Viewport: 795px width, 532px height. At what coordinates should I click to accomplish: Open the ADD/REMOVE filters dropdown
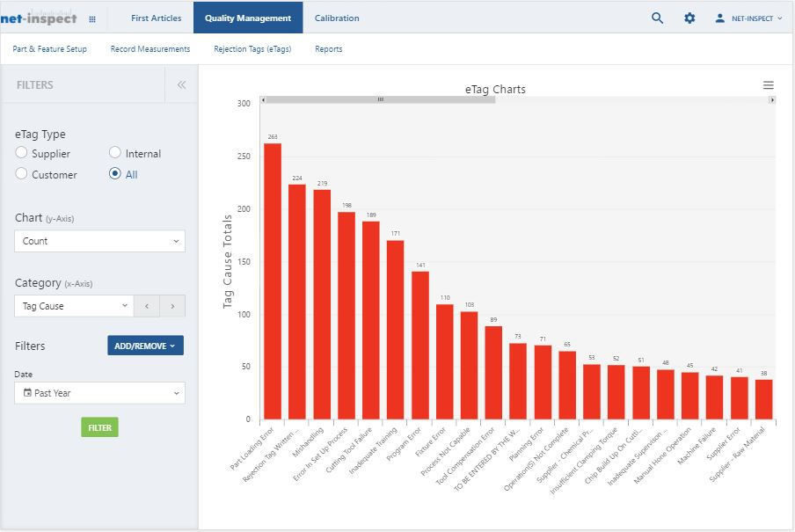pos(145,346)
